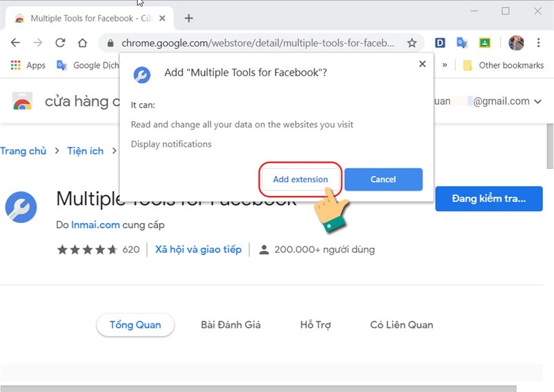
Task: Click the browser Back arrow
Action: [15, 43]
